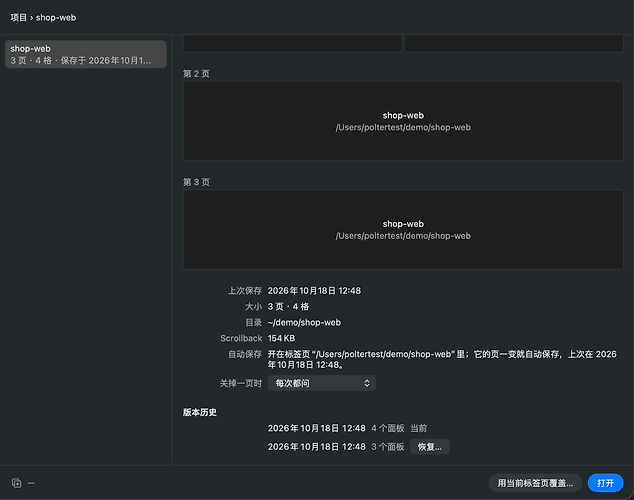The image size is (634, 500).
Task: Click shop-web in the top breadcrumb
Action: pyautogui.click(x=56, y=17)
